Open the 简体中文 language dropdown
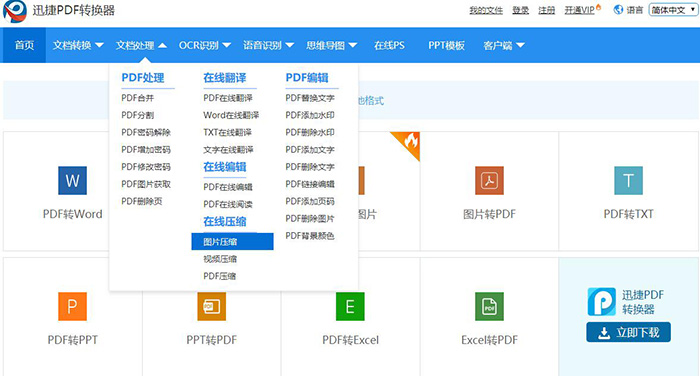This screenshot has height=376, width=700. pos(674,10)
